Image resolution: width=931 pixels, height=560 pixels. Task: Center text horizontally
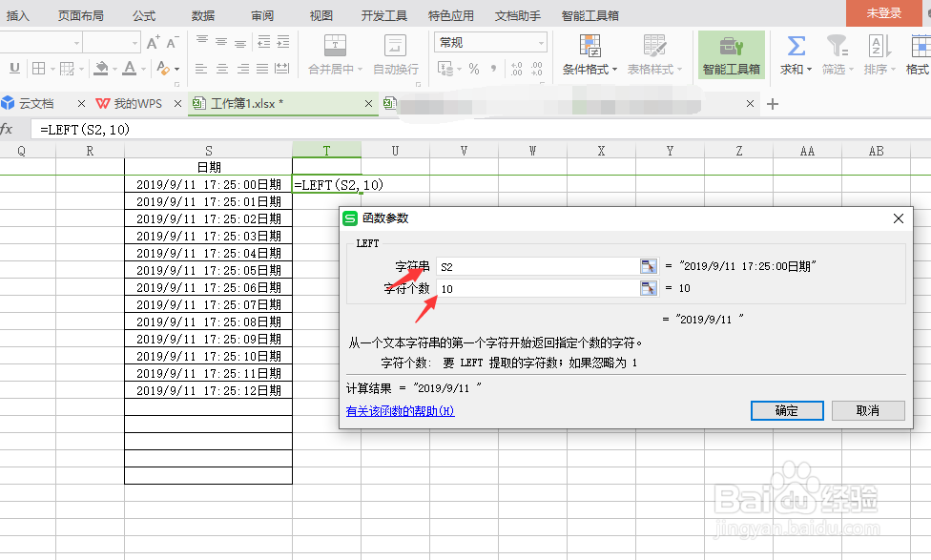[x=222, y=69]
